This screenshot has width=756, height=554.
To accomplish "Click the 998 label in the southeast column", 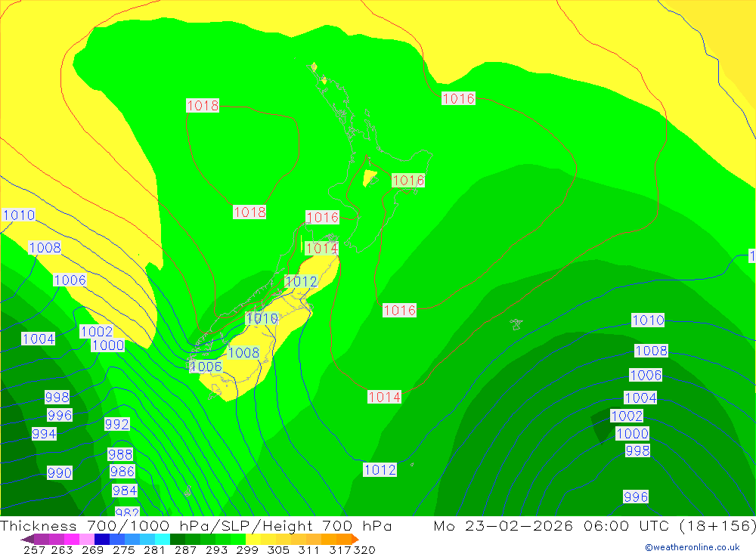I will [x=637, y=450].
